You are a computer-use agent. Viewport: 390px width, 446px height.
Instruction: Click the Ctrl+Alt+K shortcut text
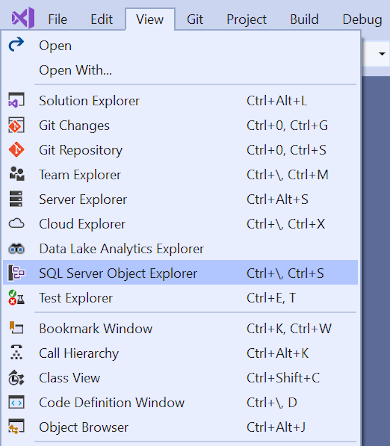pos(278,353)
